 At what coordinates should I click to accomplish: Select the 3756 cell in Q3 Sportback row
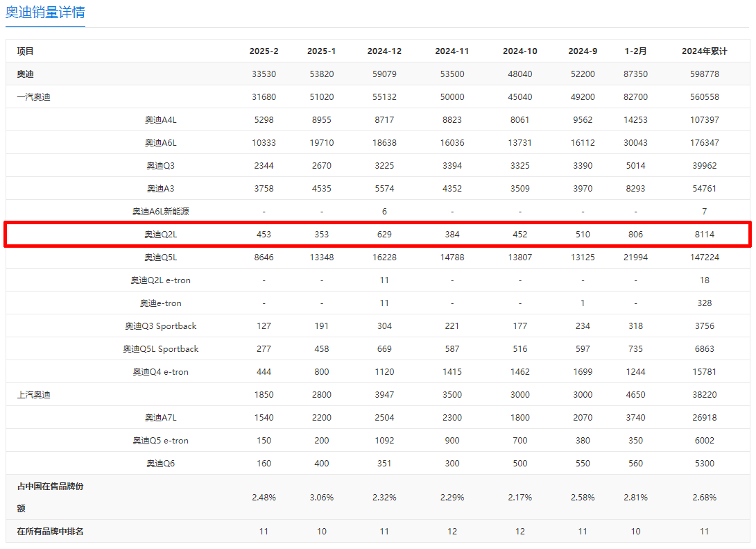pos(705,326)
